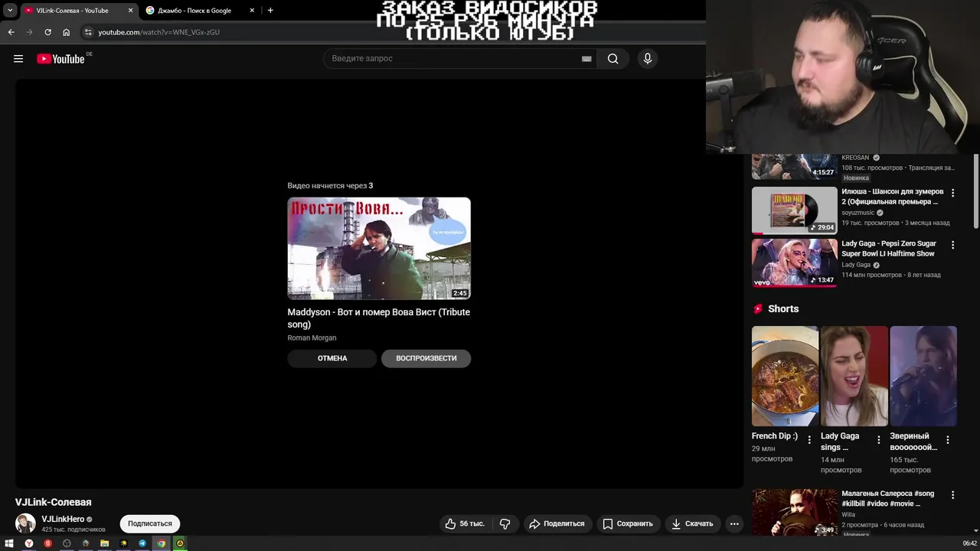Click Lady Gaga Pepsi Zero Sugar title
The image size is (980, 551).
tap(888, 249)
